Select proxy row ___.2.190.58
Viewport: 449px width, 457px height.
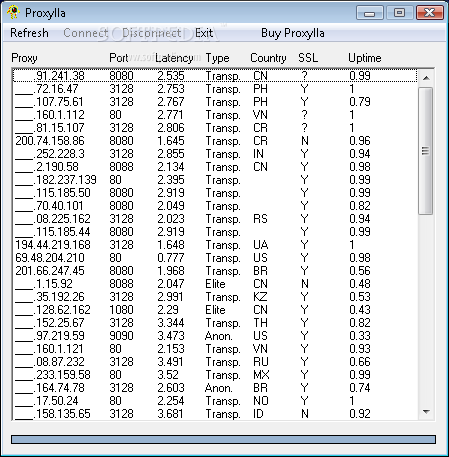coord(215,167)
